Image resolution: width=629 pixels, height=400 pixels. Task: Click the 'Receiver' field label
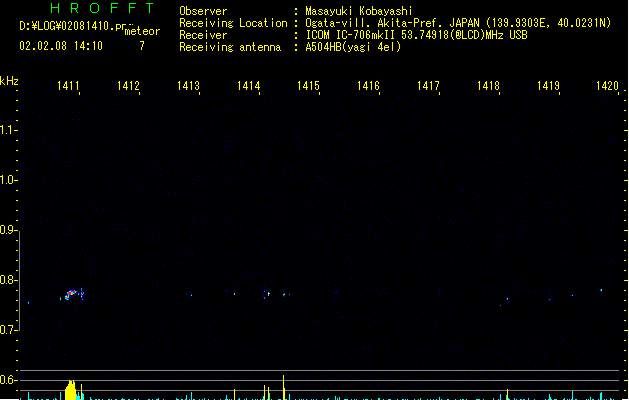(x=203, y=35)
